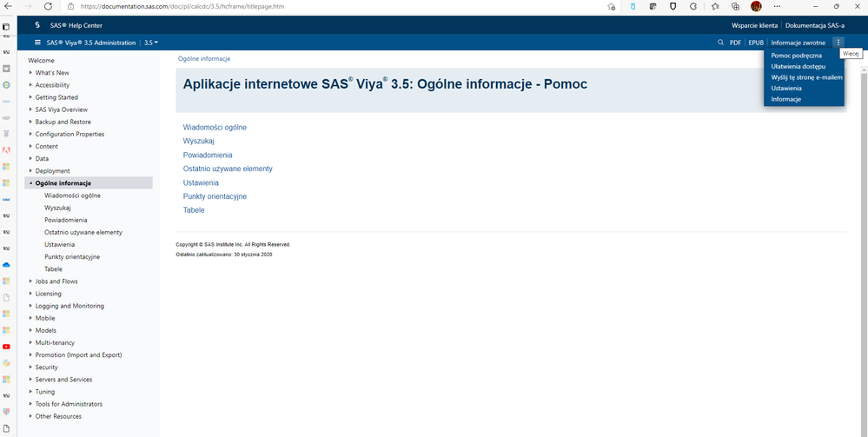
Task: Click the Więcej three-dot icon
Action: click(838, 42)
